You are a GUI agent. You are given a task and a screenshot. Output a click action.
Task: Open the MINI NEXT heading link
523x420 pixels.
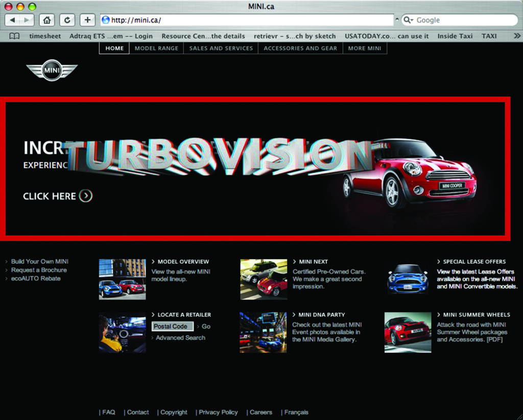click(313, 262)
